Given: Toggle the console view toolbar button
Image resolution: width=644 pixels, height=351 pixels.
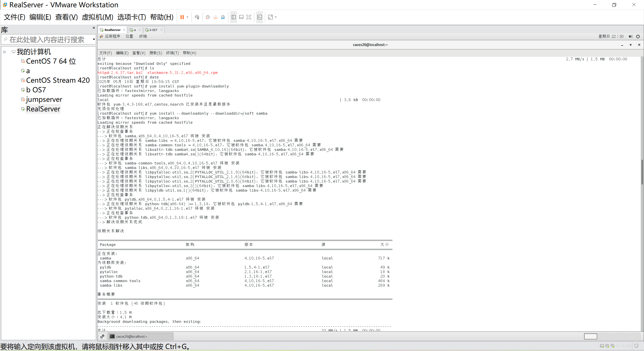Looking at the screenshot, I should click(260, 17).
